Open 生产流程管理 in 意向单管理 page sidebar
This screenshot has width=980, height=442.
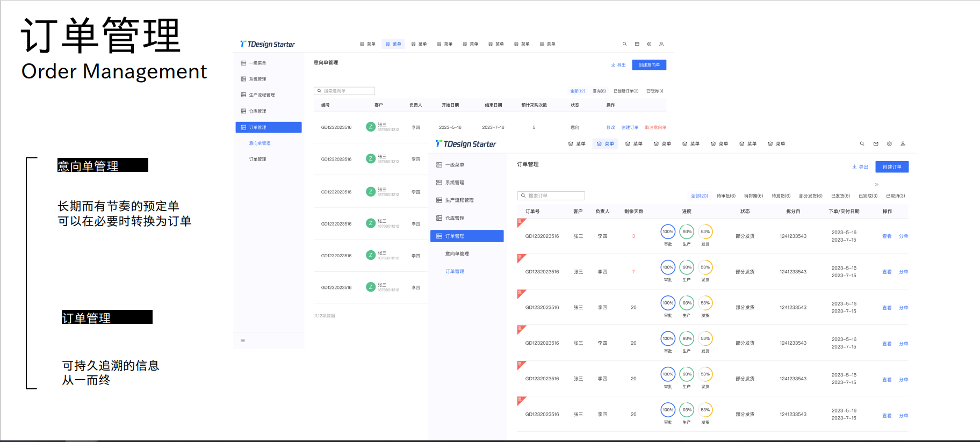click(258, 95)
